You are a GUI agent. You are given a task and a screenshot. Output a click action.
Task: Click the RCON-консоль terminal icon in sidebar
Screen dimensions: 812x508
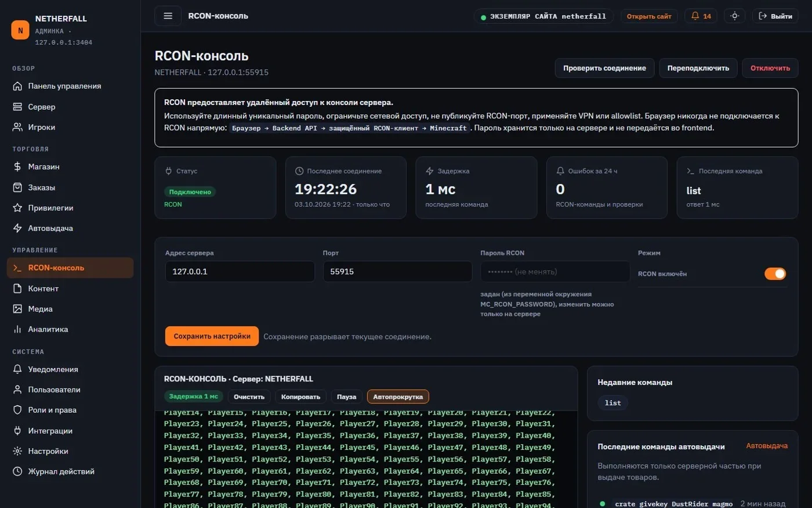(x=17, y=268)
